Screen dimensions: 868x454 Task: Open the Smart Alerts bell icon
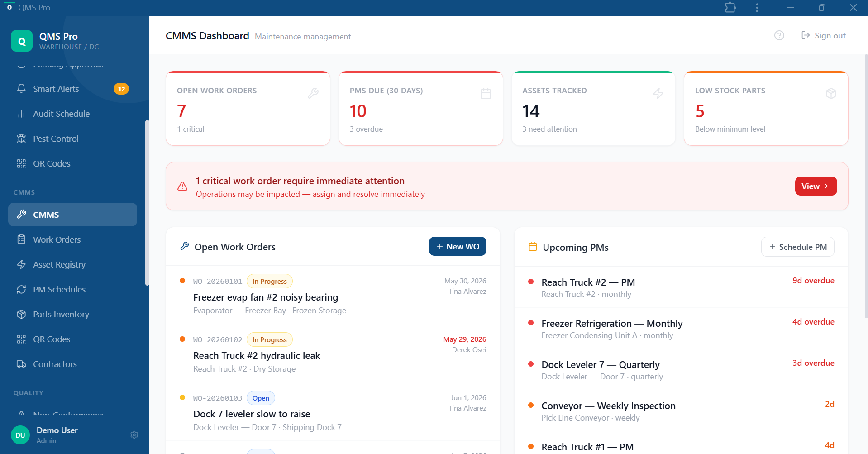(x=21, y=89)
